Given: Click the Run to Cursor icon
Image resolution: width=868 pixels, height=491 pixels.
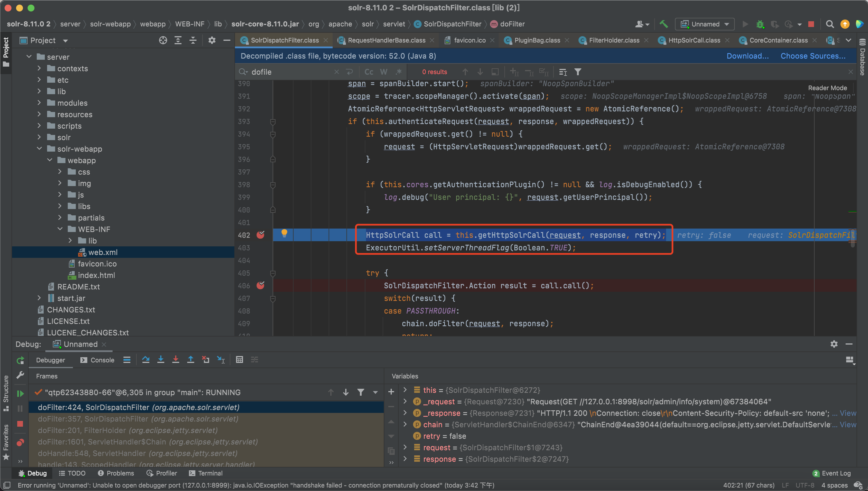Looking at the screenshot, I should [221, 360].
